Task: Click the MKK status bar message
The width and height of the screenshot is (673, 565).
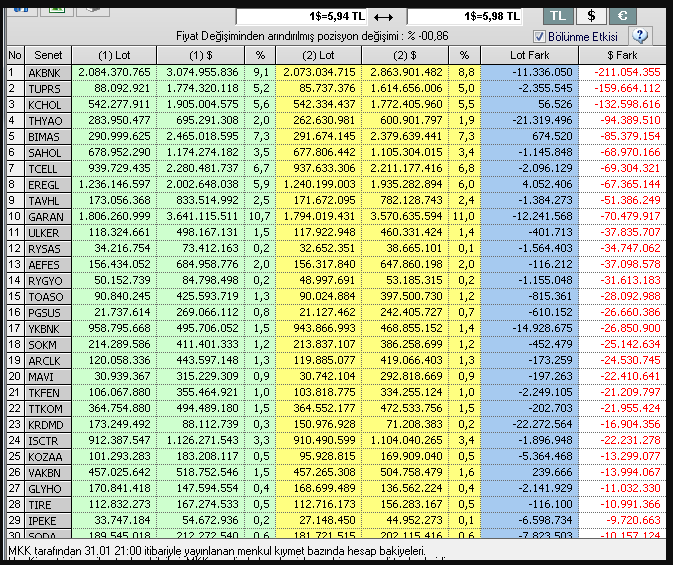Action: click(x=217, y=551)
